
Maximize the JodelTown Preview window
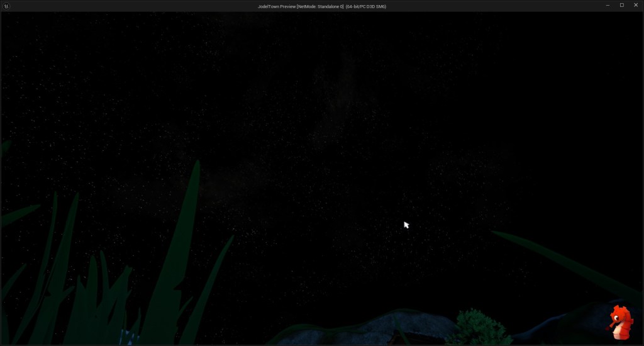[x=622, y=5]
